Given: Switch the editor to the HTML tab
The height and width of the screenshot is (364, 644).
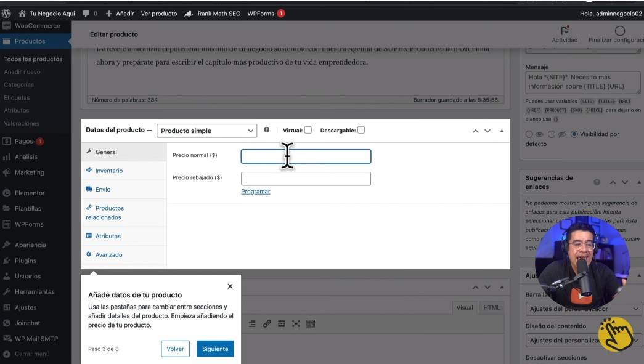Looking at the screenshot, I should click(x=491, y=307).
